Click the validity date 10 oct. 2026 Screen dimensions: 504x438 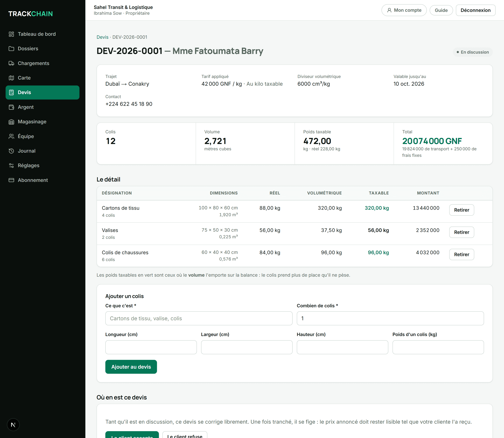click(409, 84)
